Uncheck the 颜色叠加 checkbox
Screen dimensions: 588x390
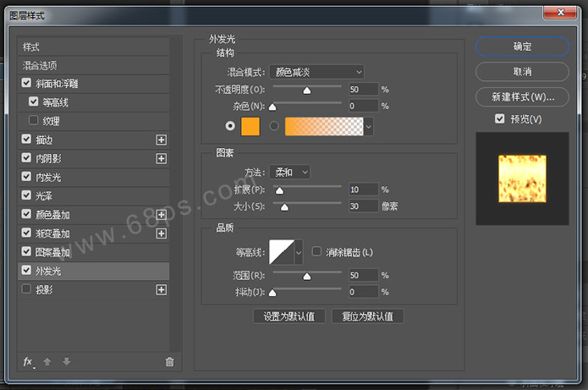26,214
